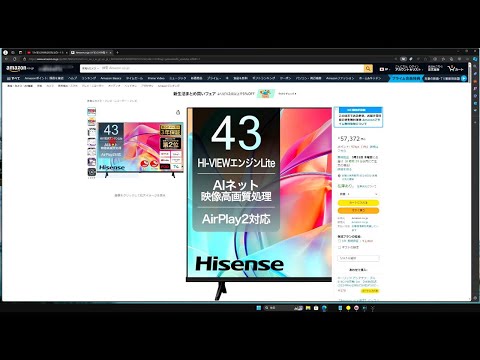Click the Amazon.co.jp logo
The image size is (480, 360).
(19, 68)
